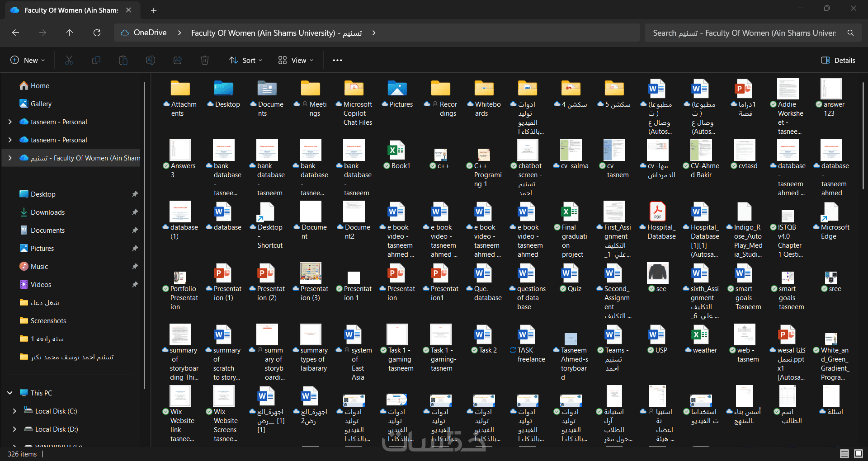Click the search input field
Screen dimensions: 868x461
[x=745, y=33]
